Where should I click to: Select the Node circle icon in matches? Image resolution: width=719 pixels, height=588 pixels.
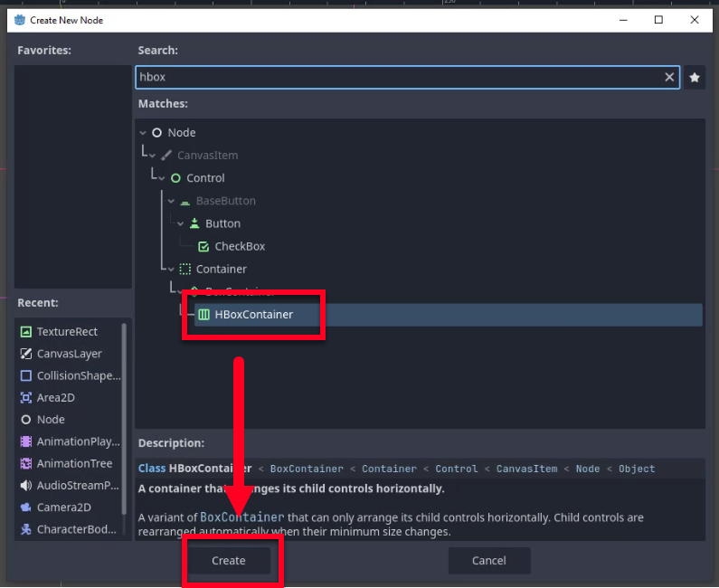[x=156, y=133]
